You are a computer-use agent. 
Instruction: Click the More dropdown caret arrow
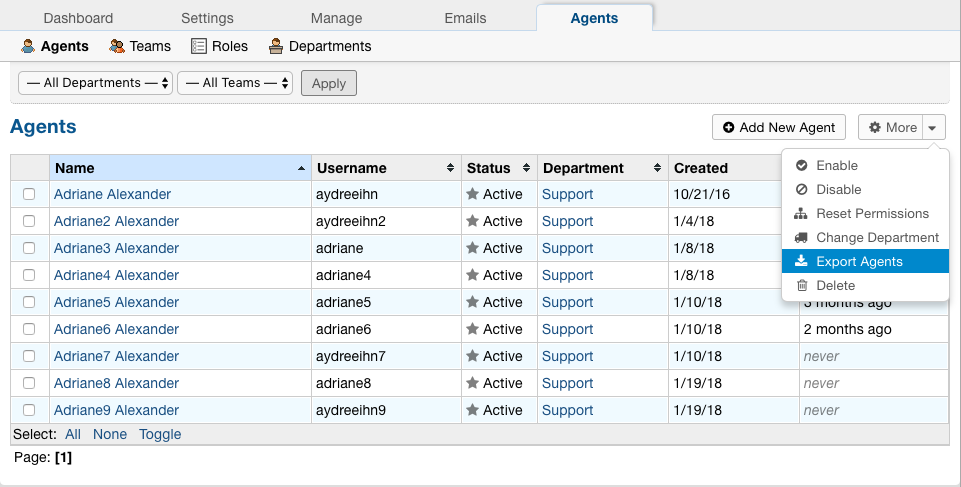(934, 127)
